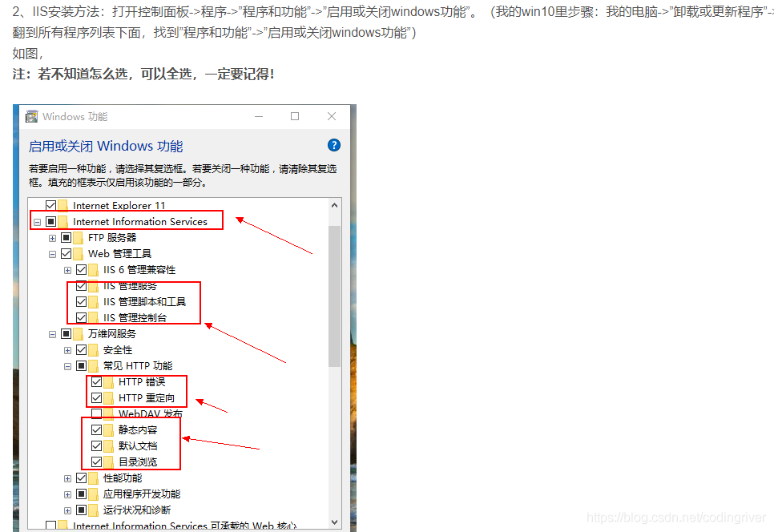Click the folder icon beside IIS 6 管理兼容性
The width and height of the screenshot is (774, 532).
tap(95, 269)
